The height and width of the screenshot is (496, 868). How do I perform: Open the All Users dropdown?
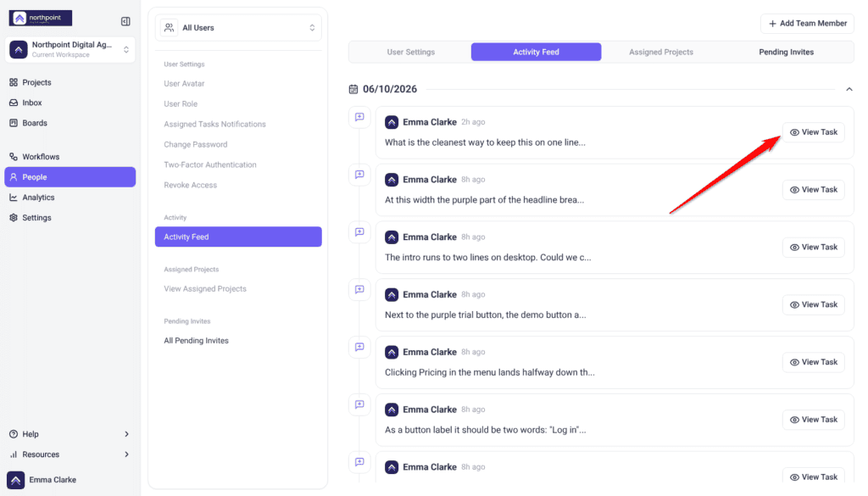pos(238,28)
